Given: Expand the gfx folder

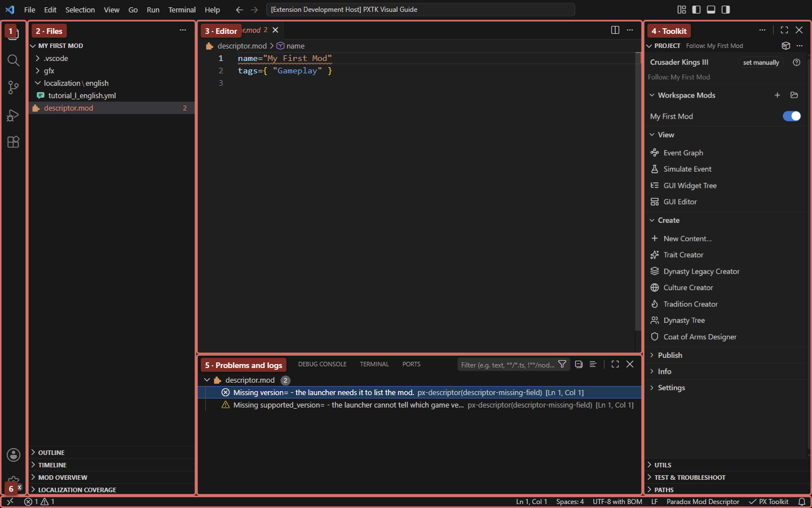Looking at the screenshot, I should point(112,71).
